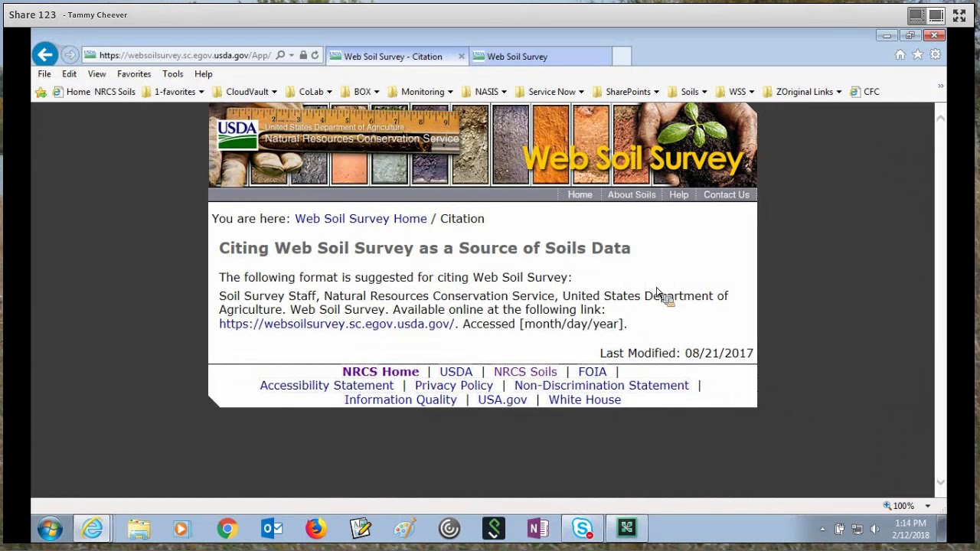This screenshot has height=551, width=980.
Task: Click the Add to favorites bar star icon
Action: (41, 92)
